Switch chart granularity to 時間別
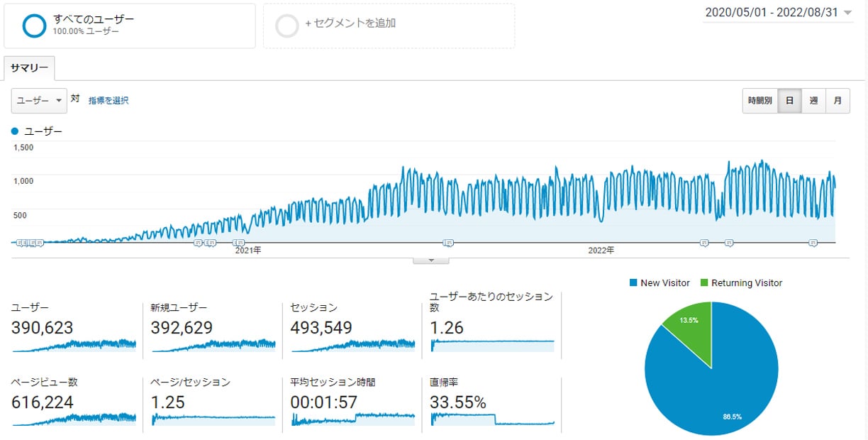 (759, 101)
